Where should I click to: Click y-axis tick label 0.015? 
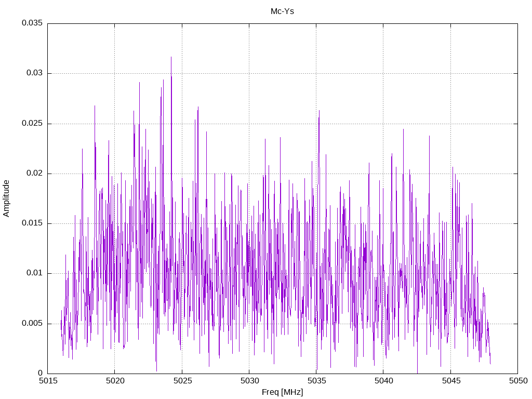pyautogui.click(x=32, y=223)
